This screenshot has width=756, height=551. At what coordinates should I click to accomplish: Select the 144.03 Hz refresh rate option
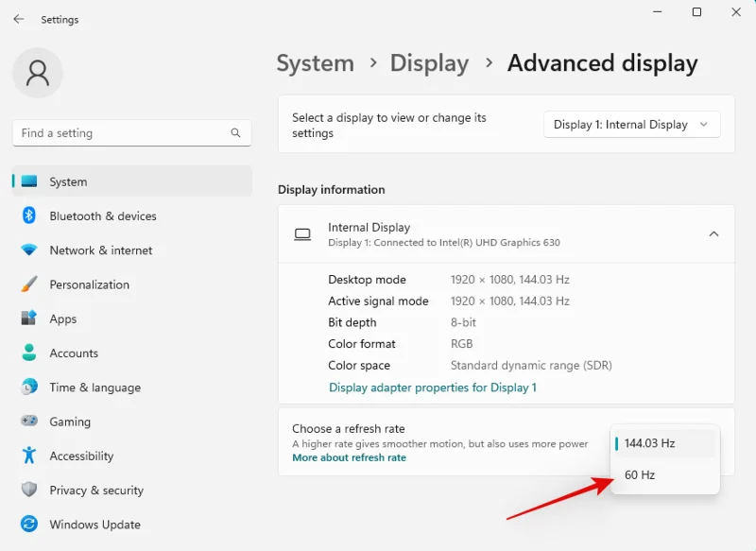pos(650,443)
